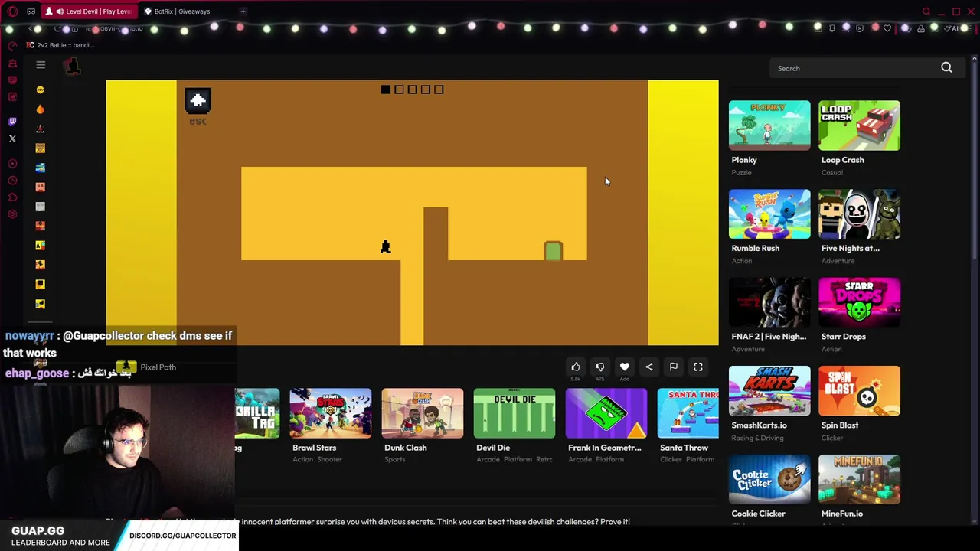Switch to the Level Devil browser tab

pyautogui.click(x=90, y=11)
